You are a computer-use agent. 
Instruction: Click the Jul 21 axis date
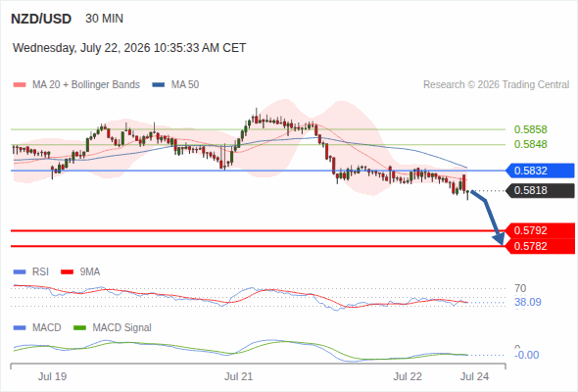coord(239,376)
